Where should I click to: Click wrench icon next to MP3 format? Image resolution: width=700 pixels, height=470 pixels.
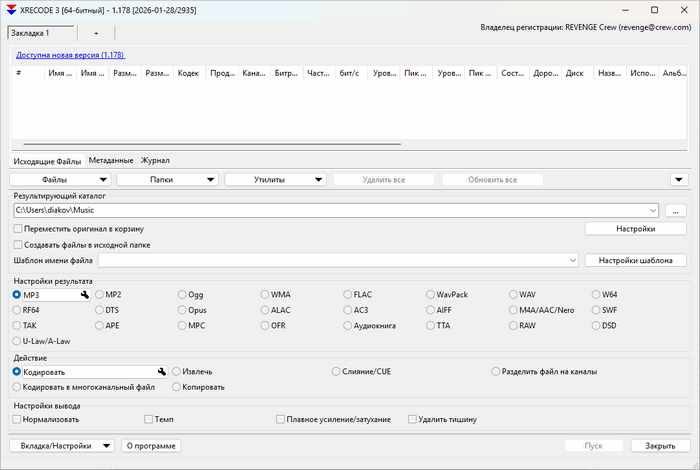85,295
